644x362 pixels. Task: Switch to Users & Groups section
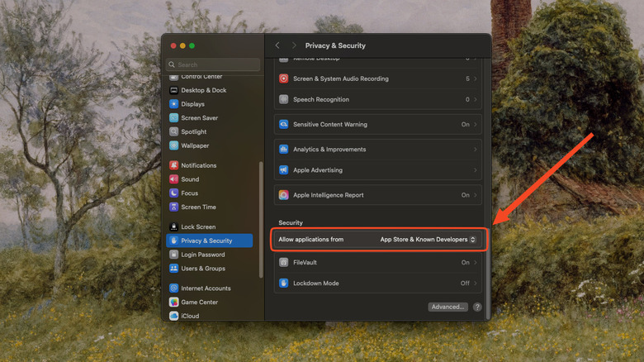[x=202, y=269]
